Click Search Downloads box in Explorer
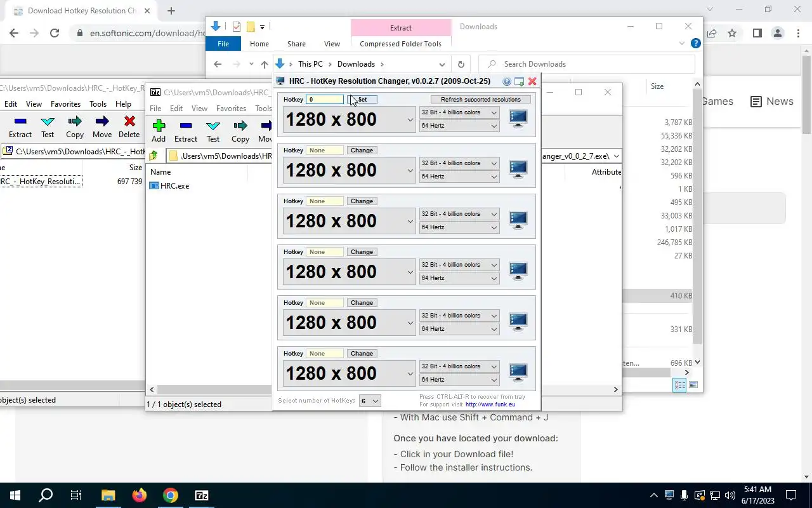This screenshot has height=508, width=812. click(587, 64)
